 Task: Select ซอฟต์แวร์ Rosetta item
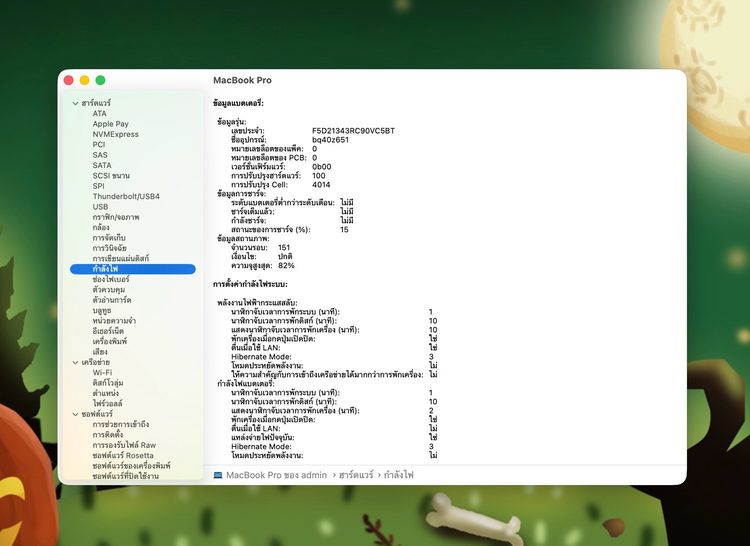tap(123, 456)
